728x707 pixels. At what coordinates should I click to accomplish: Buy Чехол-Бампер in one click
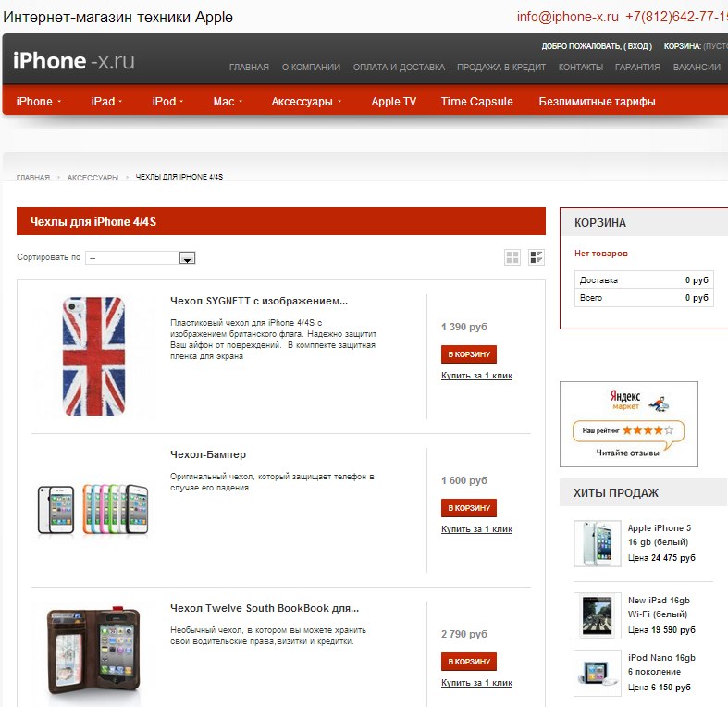coord(476,529)
